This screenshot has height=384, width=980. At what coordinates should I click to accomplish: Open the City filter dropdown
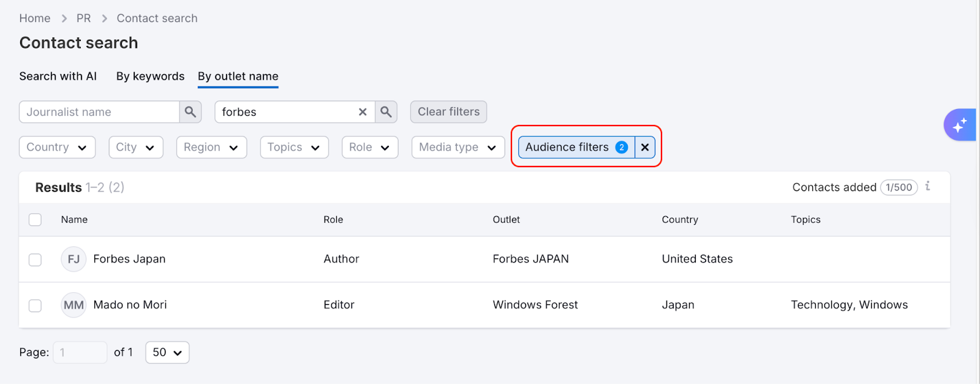point(136,147)
